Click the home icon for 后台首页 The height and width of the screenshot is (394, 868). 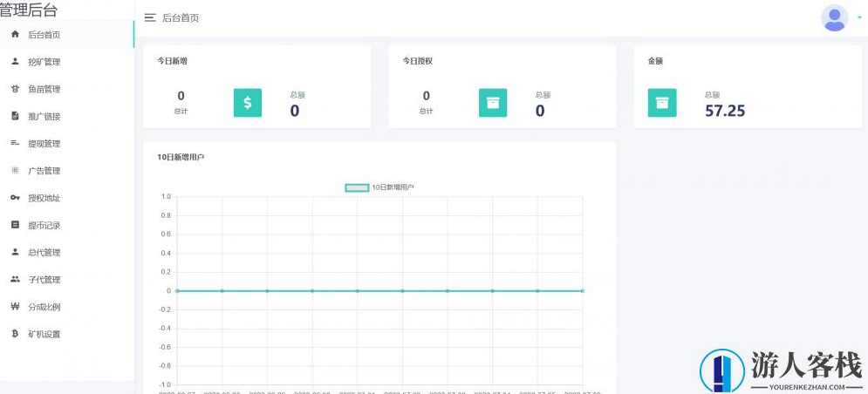(x=16, y=34)
